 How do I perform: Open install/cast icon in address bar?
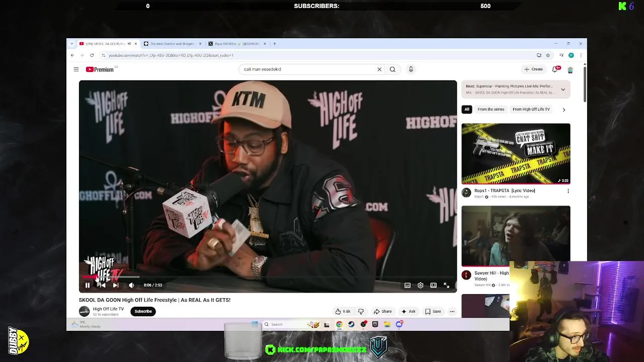[539, 55]
